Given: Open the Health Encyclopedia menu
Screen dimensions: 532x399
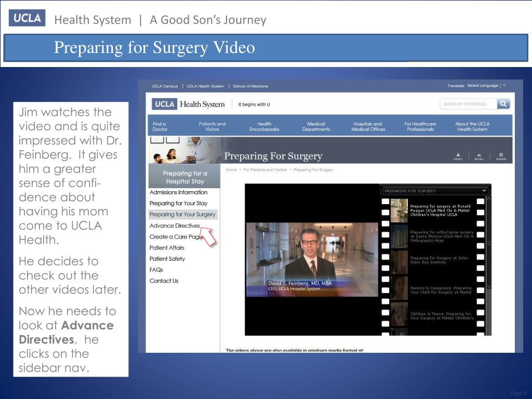Looking at the screenshot, I should coord(264,127).
